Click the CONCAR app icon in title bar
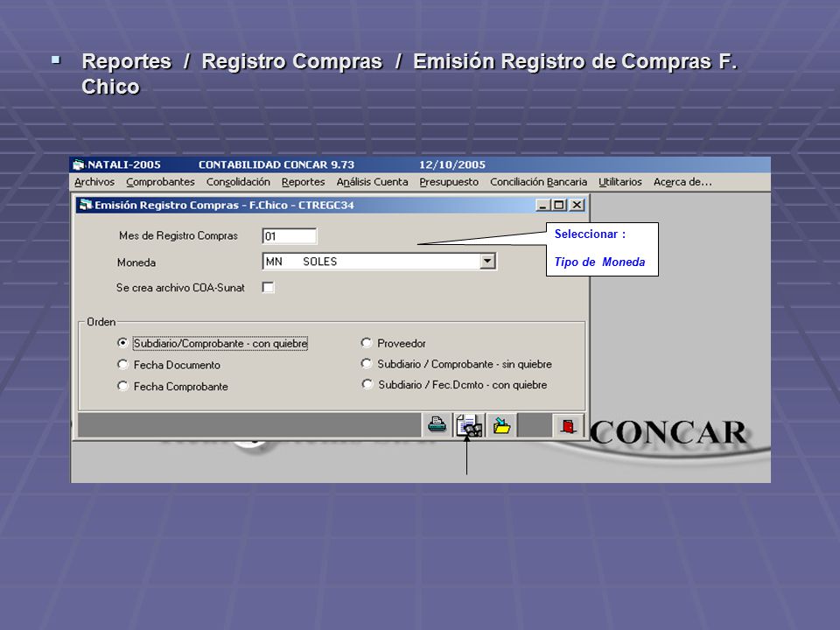840x630 pixels. 80,164
